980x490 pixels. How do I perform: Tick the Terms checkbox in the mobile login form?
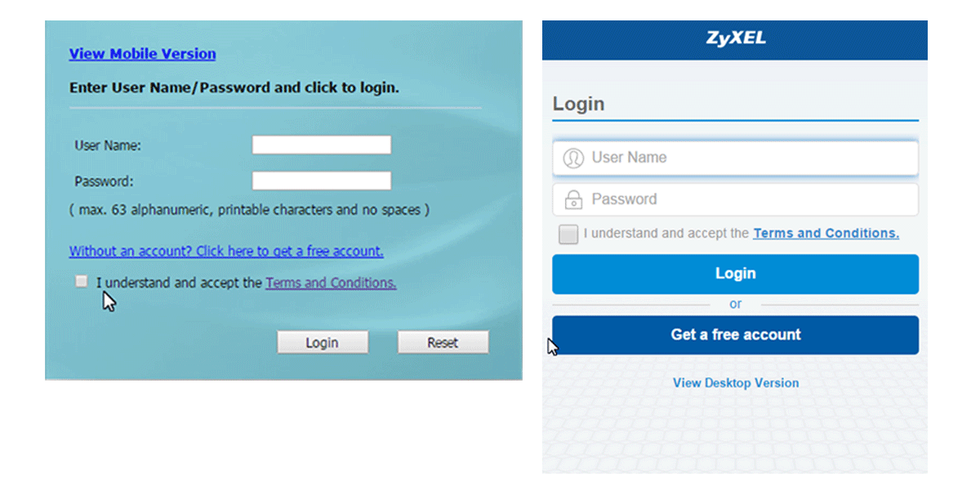pos(568,234)
